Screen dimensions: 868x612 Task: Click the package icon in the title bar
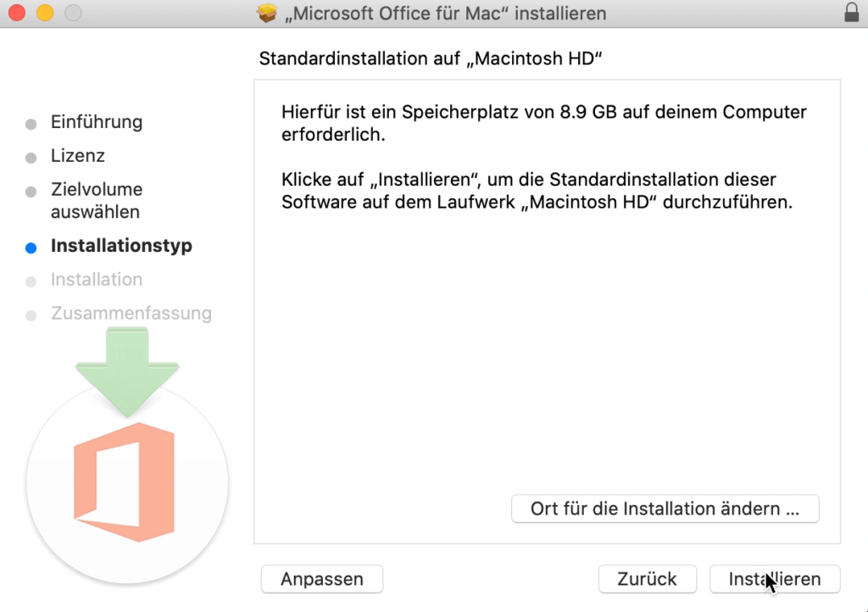267,13
